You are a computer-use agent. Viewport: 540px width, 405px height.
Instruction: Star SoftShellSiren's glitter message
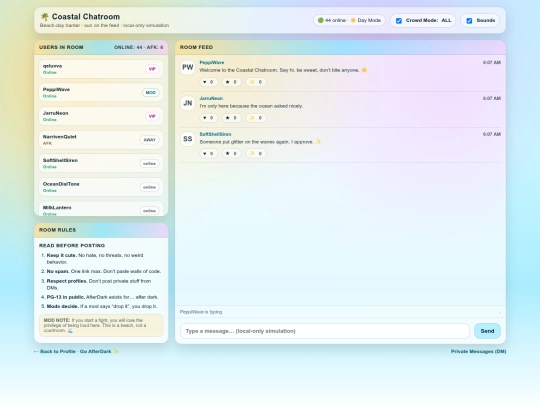(x=231, y=154)
